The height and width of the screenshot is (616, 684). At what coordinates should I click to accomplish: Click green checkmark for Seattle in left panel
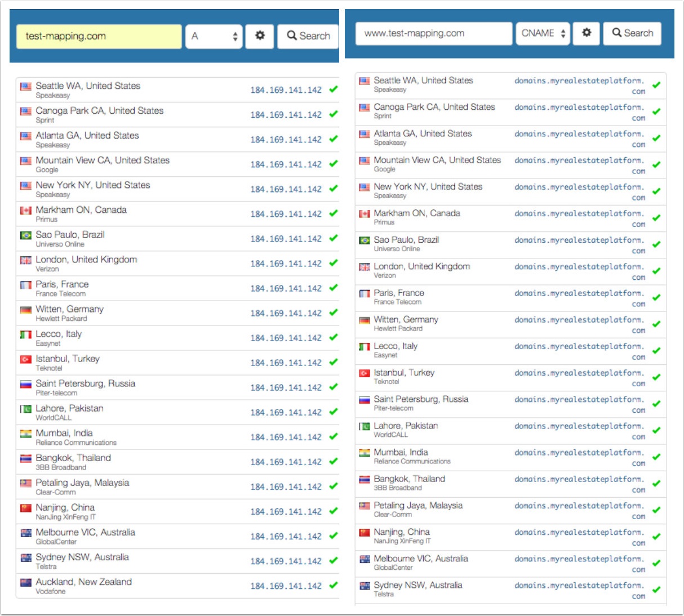pyautogui.click(x=334, y=89)
